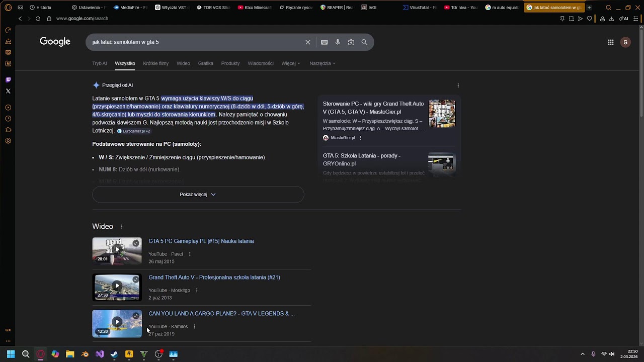Open the X (Twitter) sidebar panel

pyautogui.click(x=8, y=91)
